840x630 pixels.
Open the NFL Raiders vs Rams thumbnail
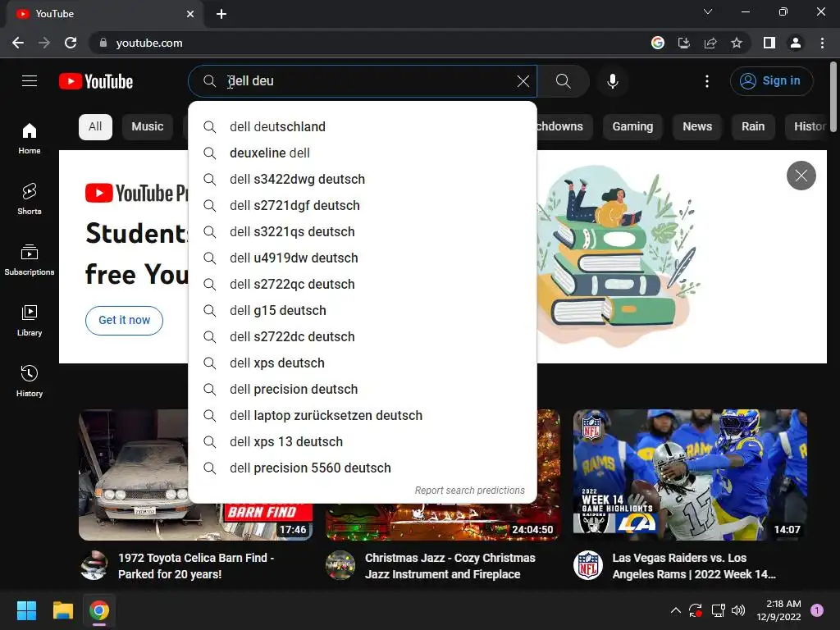[x=690, y=475]
